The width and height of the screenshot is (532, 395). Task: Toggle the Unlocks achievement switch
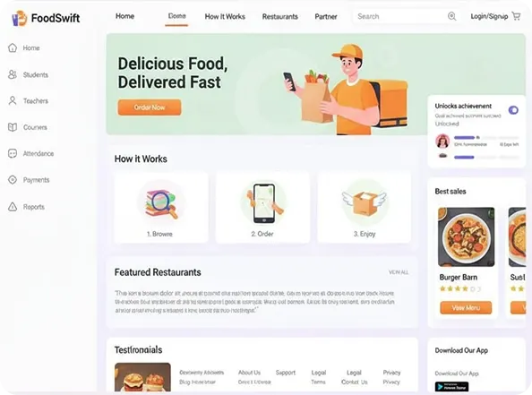[513, 110]
